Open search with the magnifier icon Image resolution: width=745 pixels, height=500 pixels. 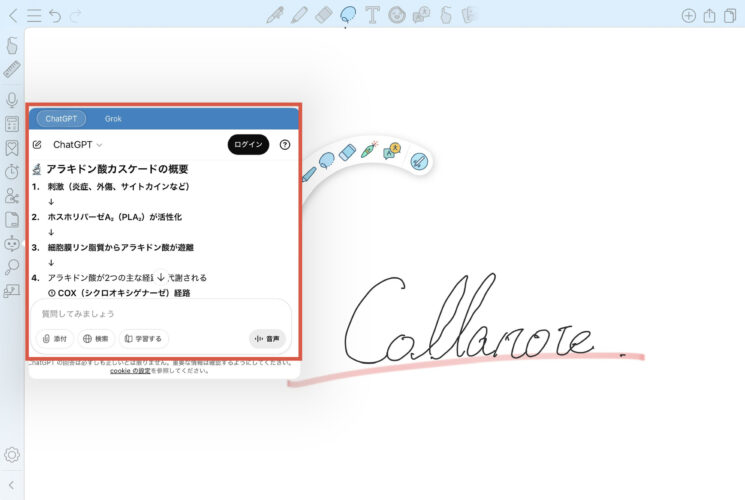(x=12, y=267)
